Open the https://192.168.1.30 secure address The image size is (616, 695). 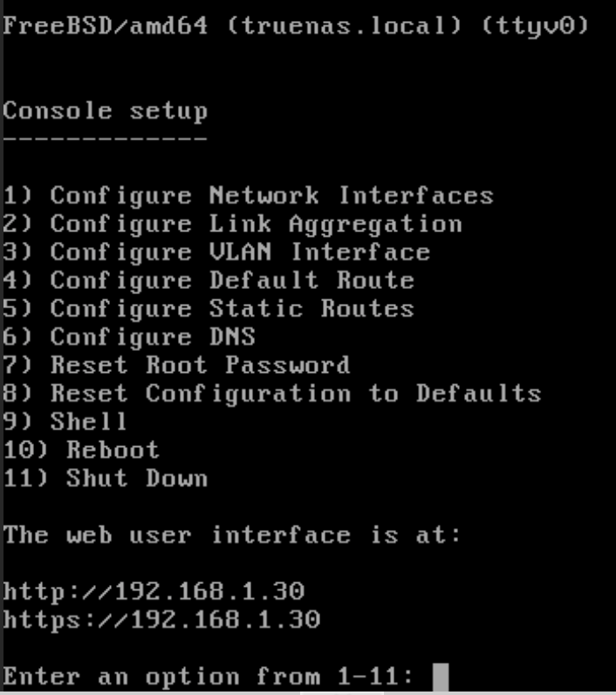tap(161, 620)
